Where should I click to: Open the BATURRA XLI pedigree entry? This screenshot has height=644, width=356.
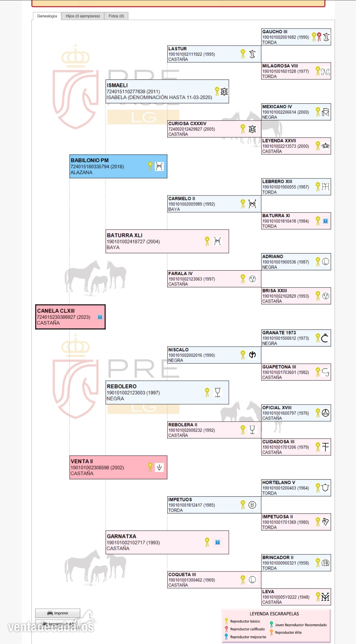pos(167,241)
